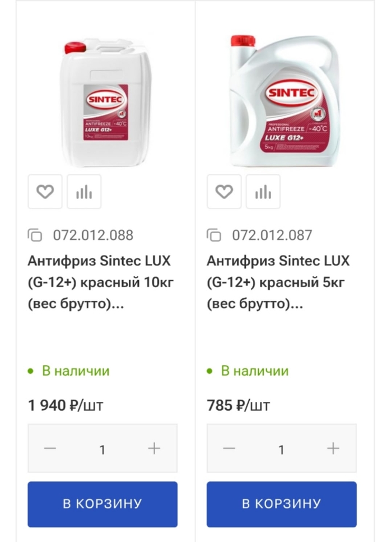Add 5kg Sintec antifreeze to favorites
392x542 pixels.
point(224,192)
